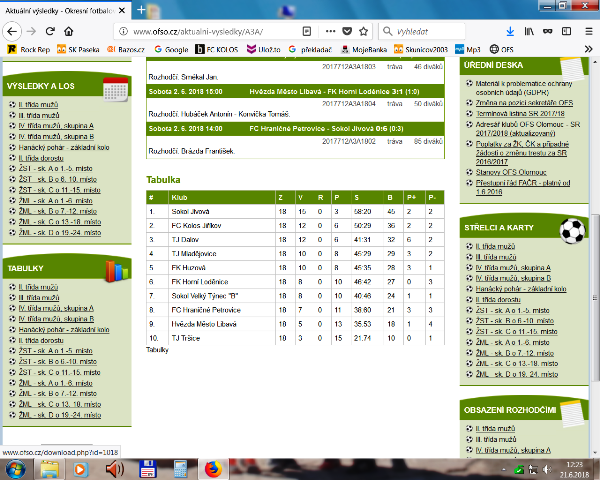Screen dimensions: 600x480
Task: Open FC KOLOS bookmark
Action: pos(217,49)
